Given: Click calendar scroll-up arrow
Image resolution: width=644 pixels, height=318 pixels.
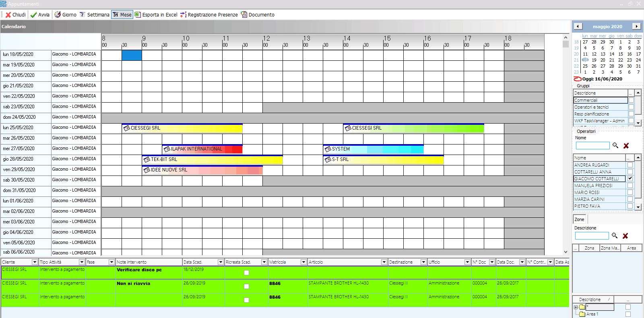Looking at the screenshot, I should coord(566,37).
